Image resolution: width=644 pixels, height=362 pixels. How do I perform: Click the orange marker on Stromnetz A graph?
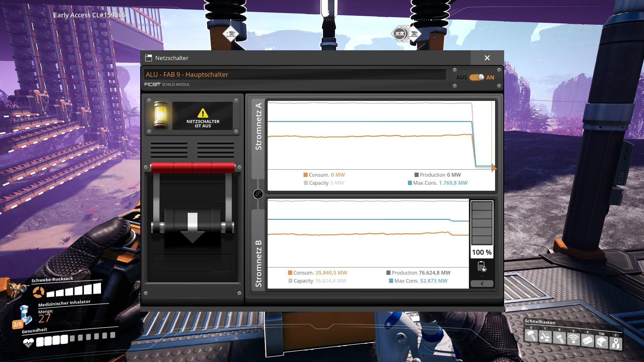(x=494, y=168)
